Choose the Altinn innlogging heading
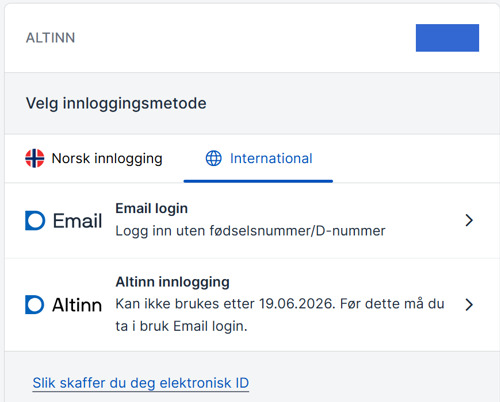The height and width of the screenshot is (402, 500). (x=173, y=282)
